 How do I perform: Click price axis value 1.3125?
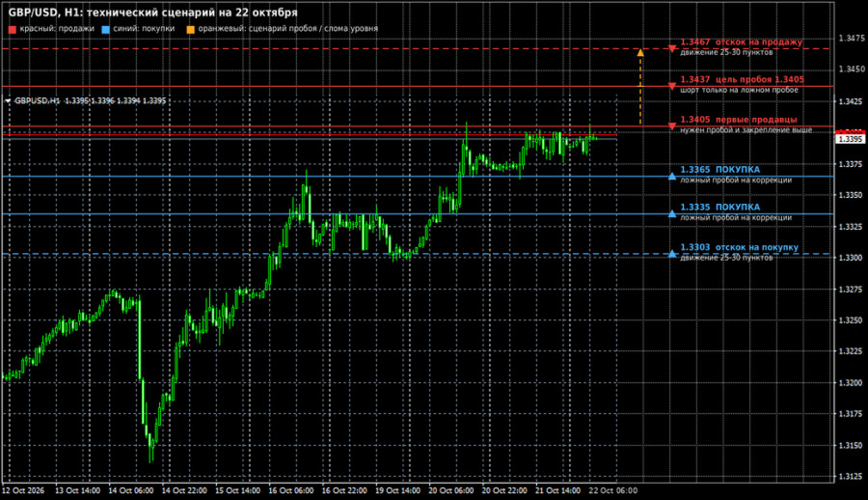pyautogui.click(x=851, y=477)
